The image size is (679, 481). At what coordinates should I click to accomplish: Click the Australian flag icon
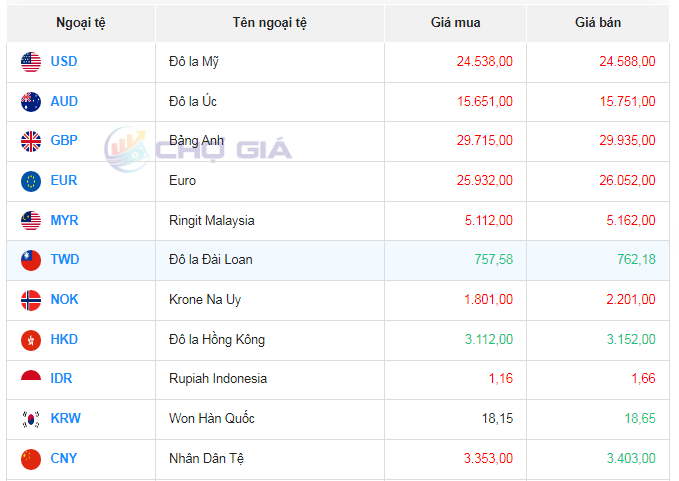click(31, 102)
